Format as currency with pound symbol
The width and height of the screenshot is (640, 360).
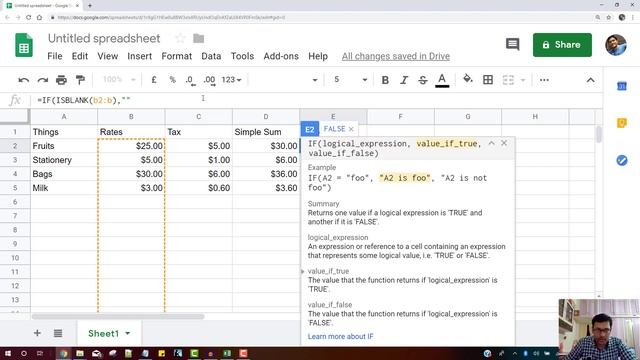point(154,80)
